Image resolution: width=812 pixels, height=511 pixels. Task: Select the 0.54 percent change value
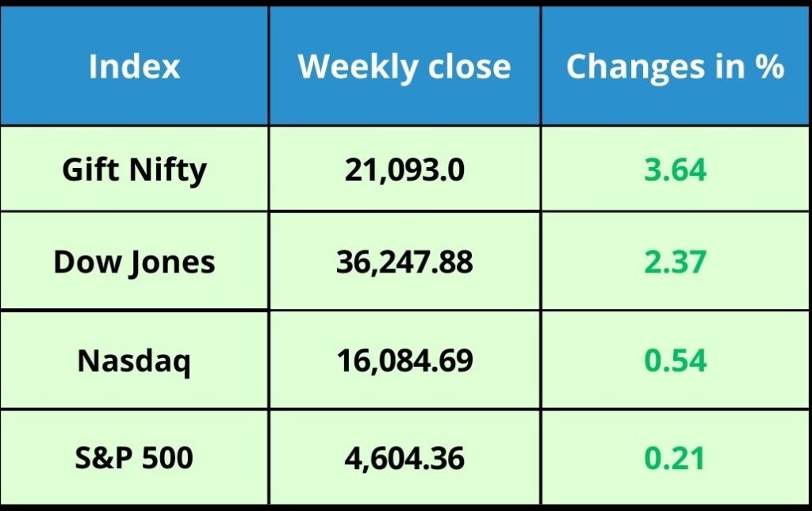(x=676, y=360)
